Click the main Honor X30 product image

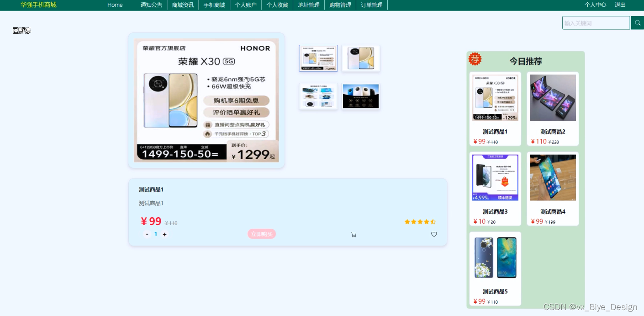click(206, 100)
